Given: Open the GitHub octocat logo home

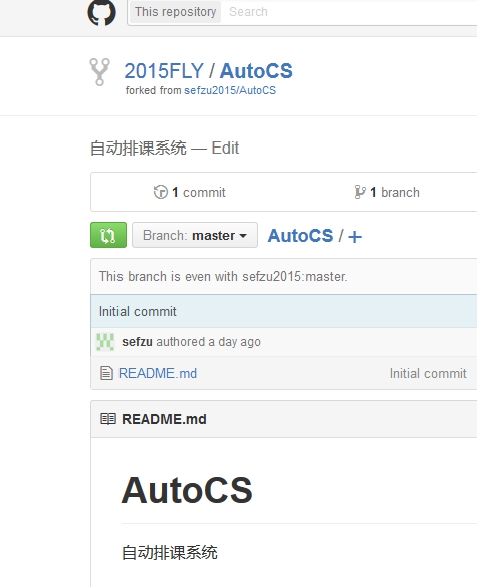Looking at the screenshot, I should point(101,12).
